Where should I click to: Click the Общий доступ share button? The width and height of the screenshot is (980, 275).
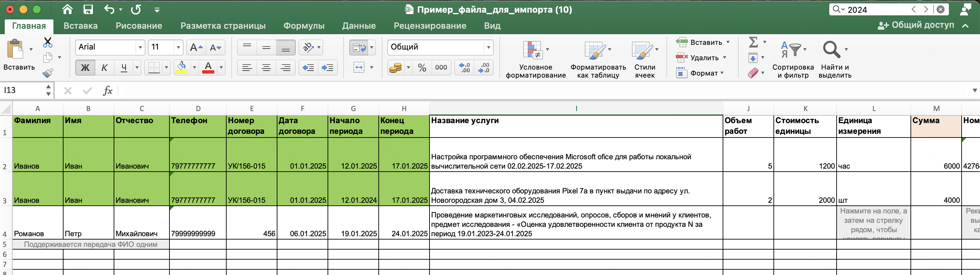click(916, 25)
